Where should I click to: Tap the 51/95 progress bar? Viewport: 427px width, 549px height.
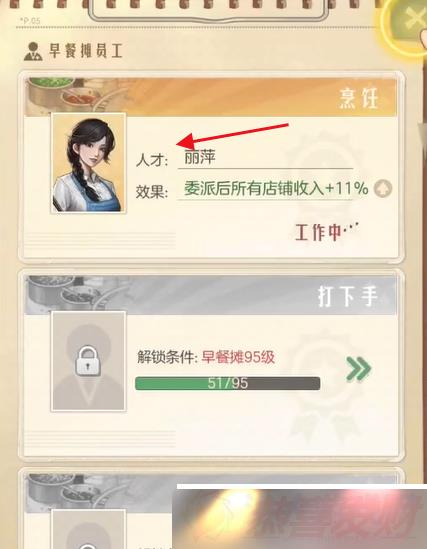click(x=228, y=383)
